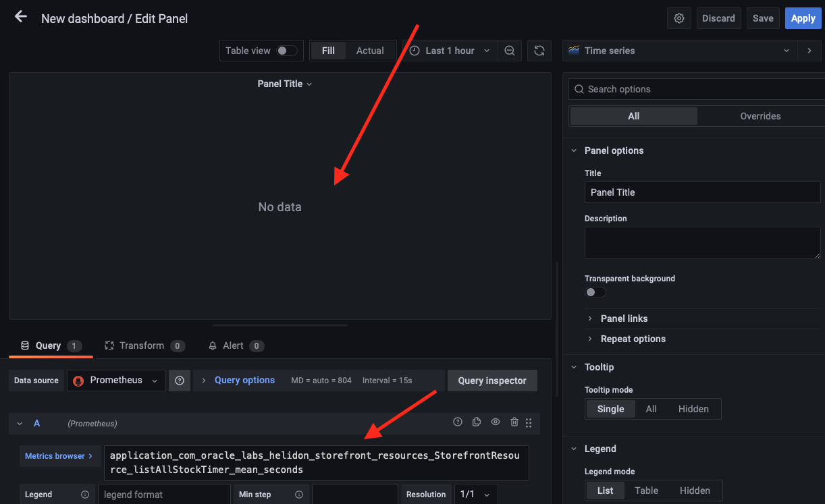825x504 pixels.
Task: Duplicate query A
Action: [477, 422]
